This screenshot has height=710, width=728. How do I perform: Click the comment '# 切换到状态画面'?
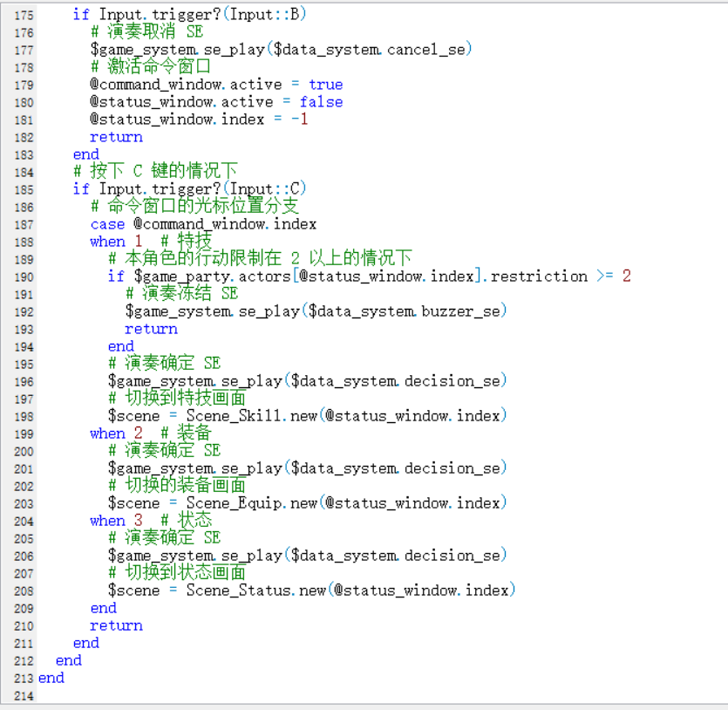click(177, 573)
